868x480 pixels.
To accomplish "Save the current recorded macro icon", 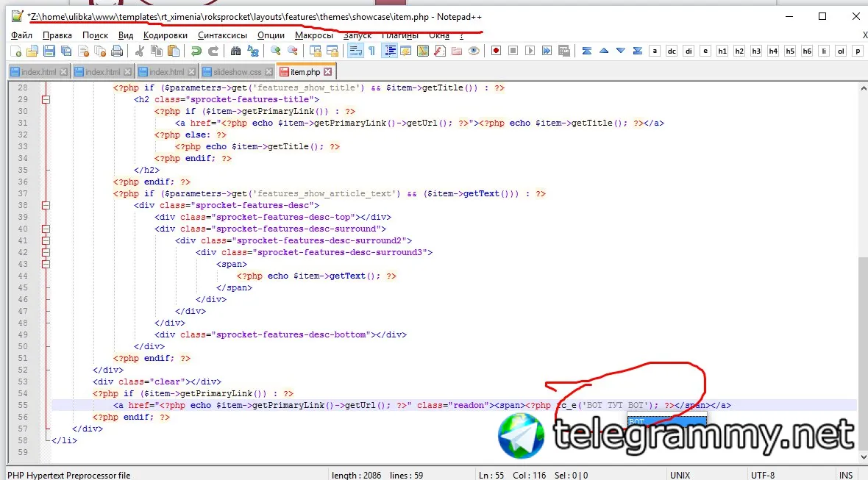I will pos(564,51).
